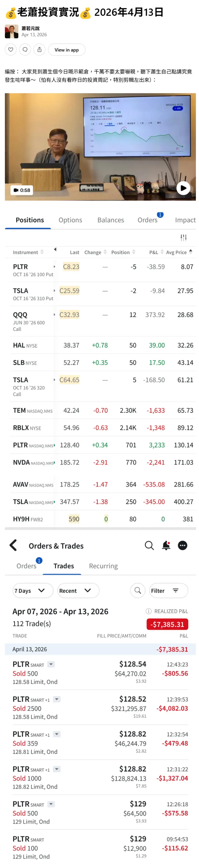The image size is (199, 868).
Task: Open the 7 Days period dropdown
Action: tap(33, 590)
